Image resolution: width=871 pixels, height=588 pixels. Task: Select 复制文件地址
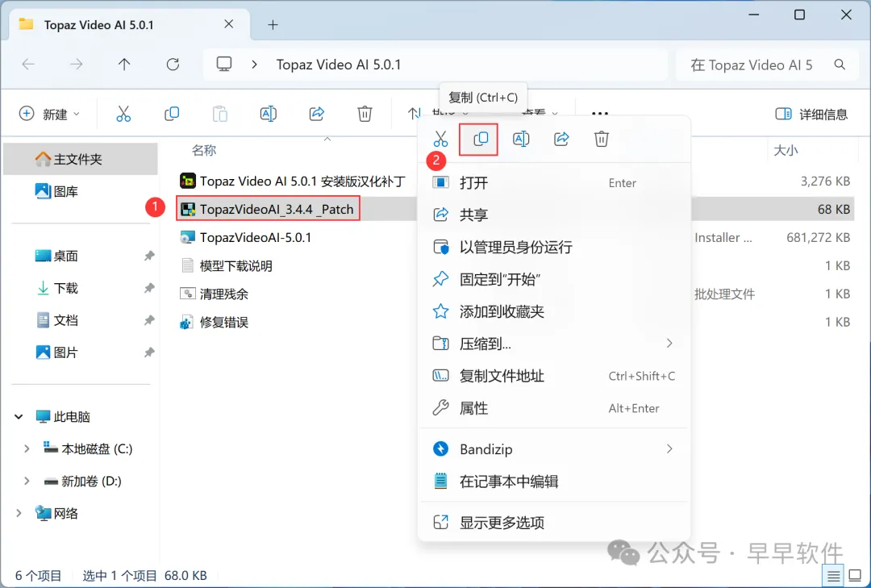[554, 376]
